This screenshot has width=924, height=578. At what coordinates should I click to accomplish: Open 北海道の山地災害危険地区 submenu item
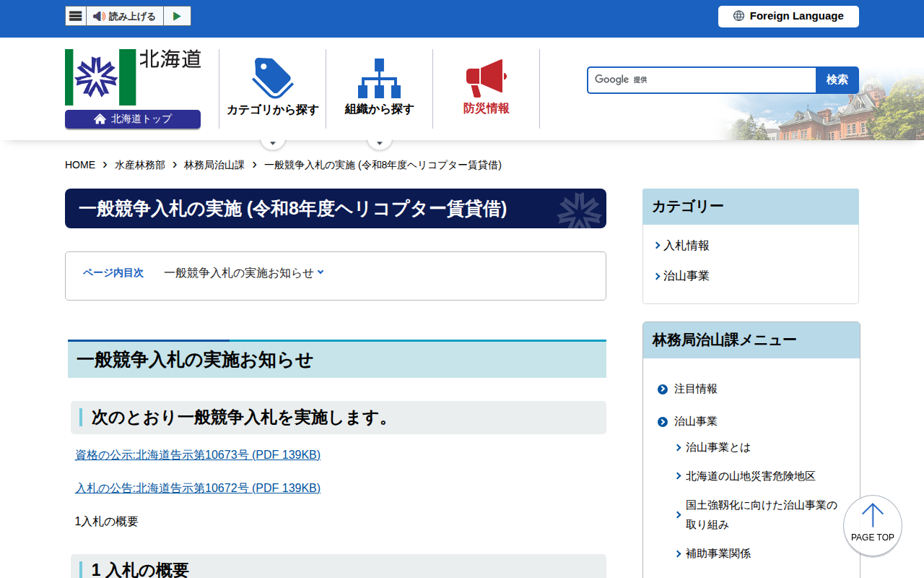pos(751,476)
